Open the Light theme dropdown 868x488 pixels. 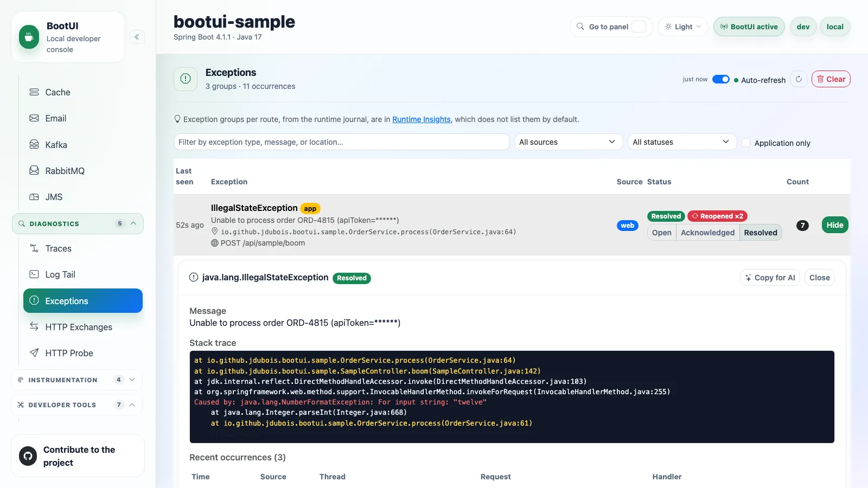(683, 27)
